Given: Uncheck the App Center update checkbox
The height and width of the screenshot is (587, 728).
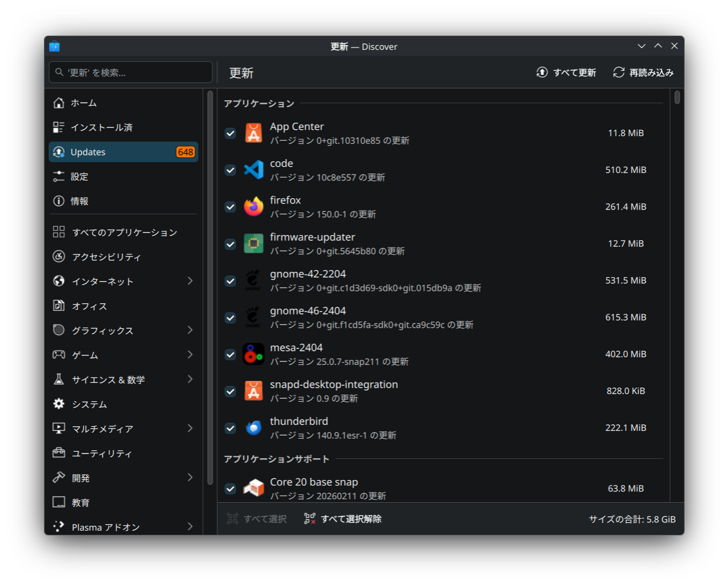Looking at the screenshot, I should pyautogui.click(x=230, y=134).
